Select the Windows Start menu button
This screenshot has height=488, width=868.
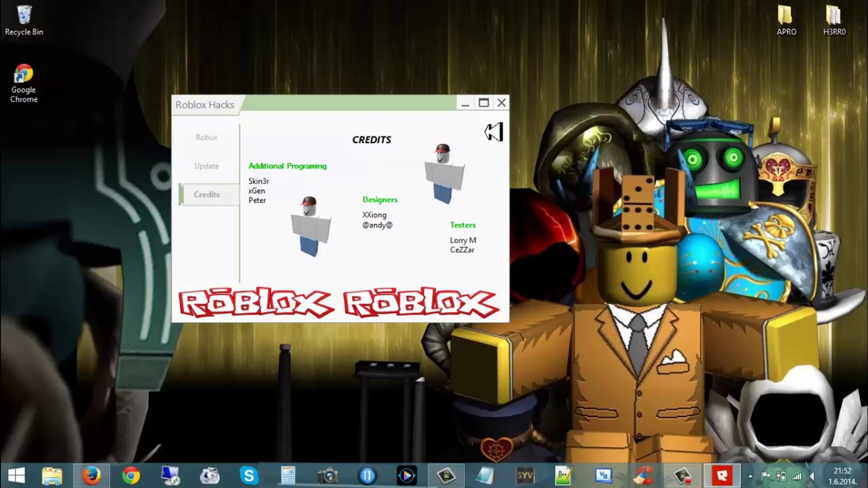pos(15,475)
